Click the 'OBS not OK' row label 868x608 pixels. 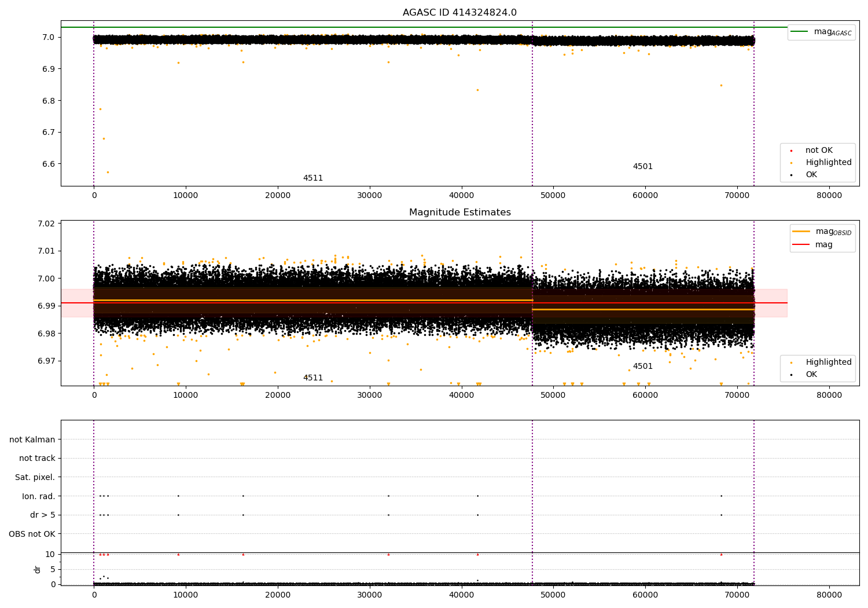click(x=32, y=534)
